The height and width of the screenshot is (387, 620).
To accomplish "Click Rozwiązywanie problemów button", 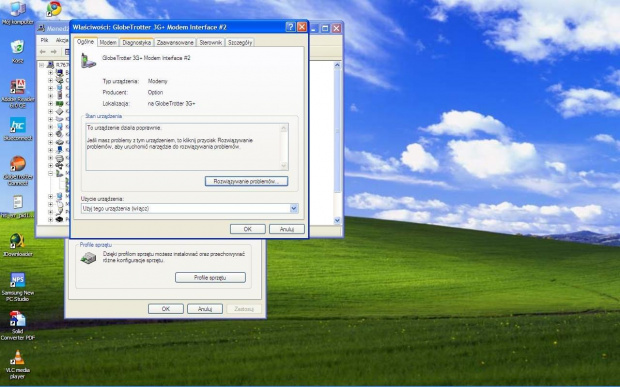I will (x=246, y=181).
